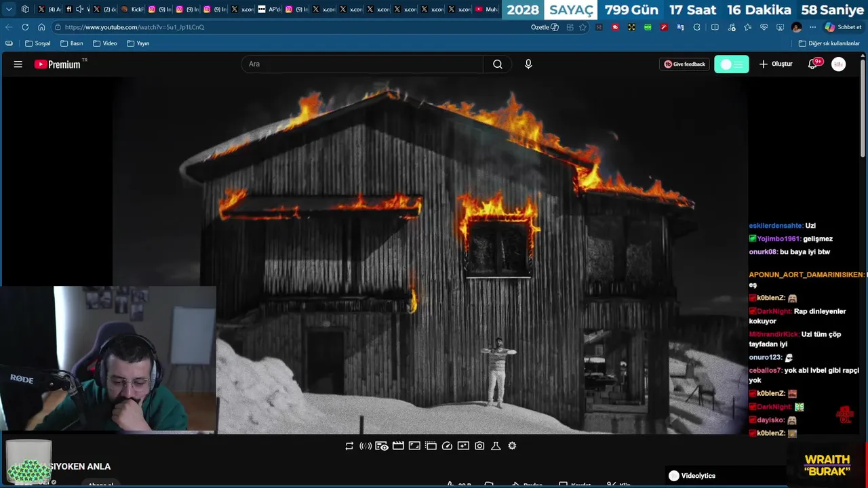The image size is (868, 488).
Task: Switch to the X (4) browser tab
Action: (49, 9)
